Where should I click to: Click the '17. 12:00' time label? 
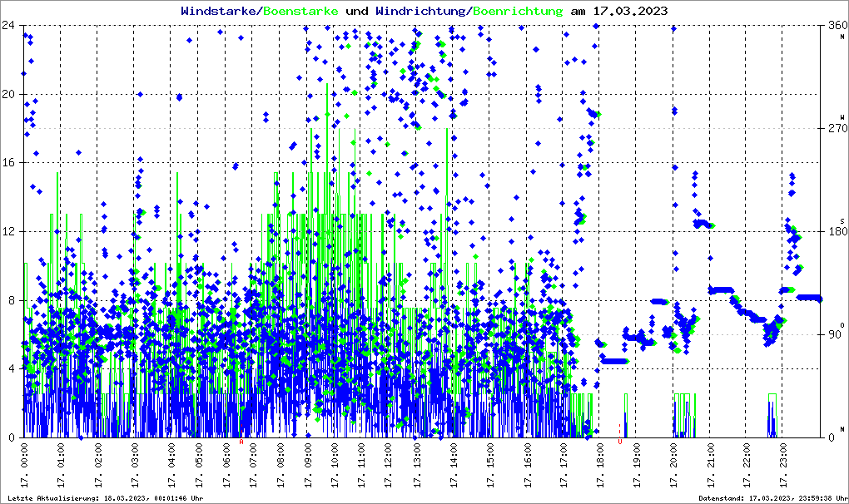pyautogui.click(x=389, y=465)
